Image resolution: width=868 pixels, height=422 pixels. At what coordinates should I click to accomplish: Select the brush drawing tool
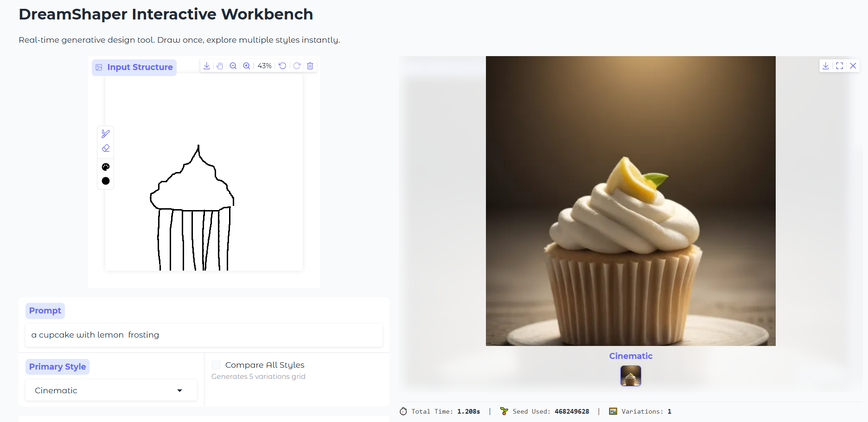106,134
